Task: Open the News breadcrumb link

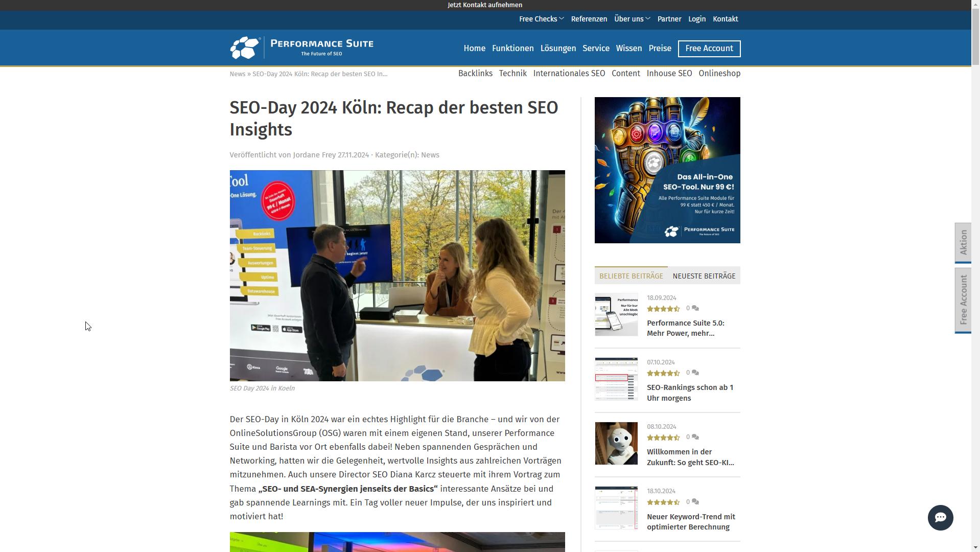Action: coord(237,74)
